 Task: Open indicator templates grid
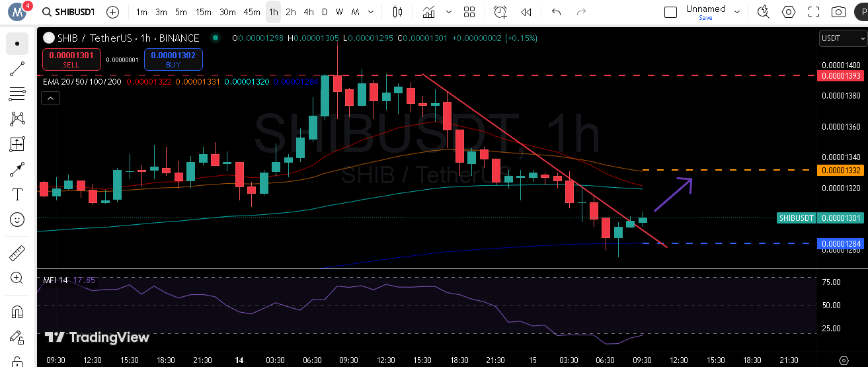(x=469, y=12)
